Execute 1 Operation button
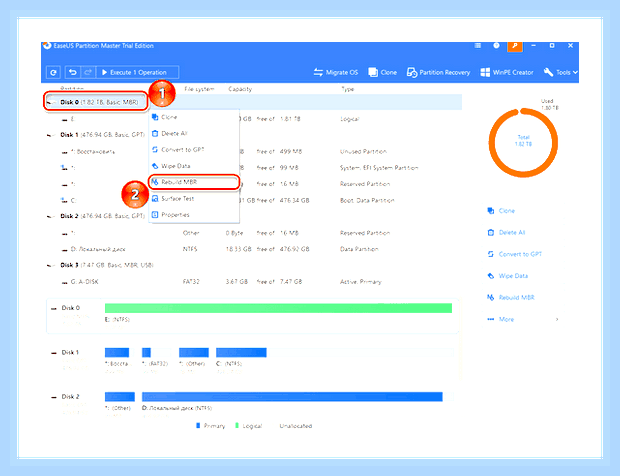Image resolution: width=620 pixels, height=476 pixels. (x=138, y=72)
